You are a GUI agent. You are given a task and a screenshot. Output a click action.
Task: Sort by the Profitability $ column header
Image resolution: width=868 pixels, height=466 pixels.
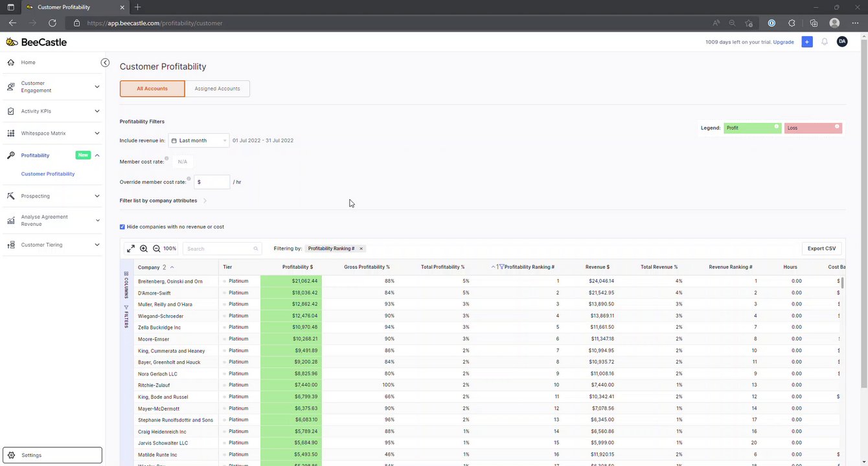pos(297,267)
